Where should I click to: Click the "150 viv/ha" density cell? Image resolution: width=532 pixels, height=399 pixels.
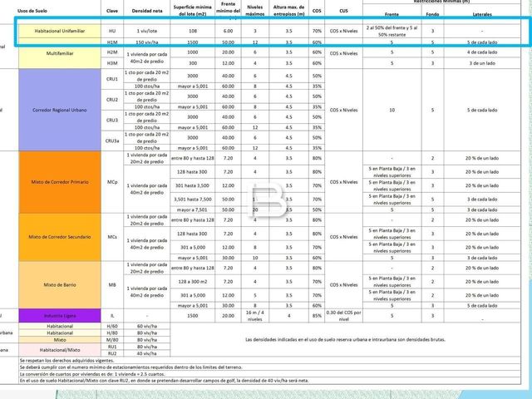click(x=147, y=42)
